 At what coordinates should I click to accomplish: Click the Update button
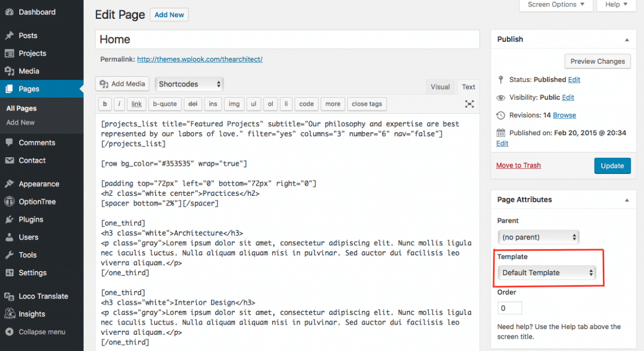612,165
